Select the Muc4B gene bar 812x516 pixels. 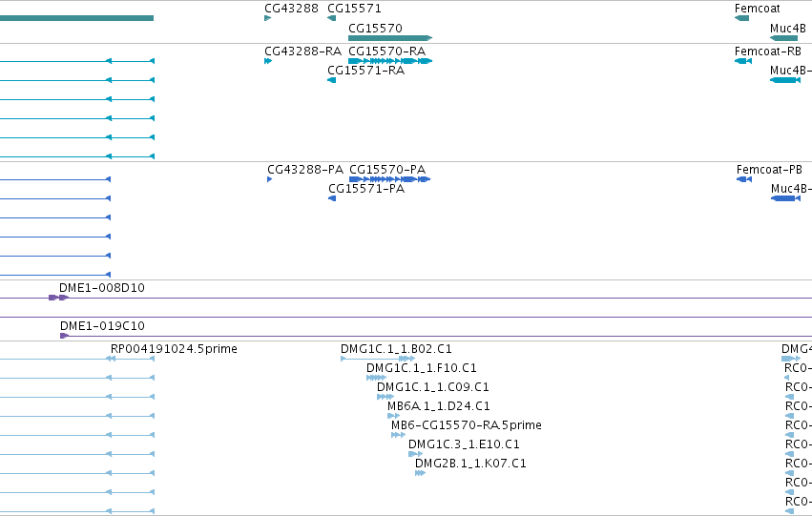pos(784,38)
